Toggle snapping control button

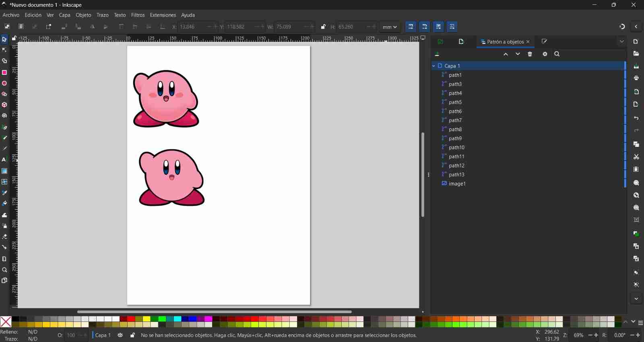pos(622,27)
